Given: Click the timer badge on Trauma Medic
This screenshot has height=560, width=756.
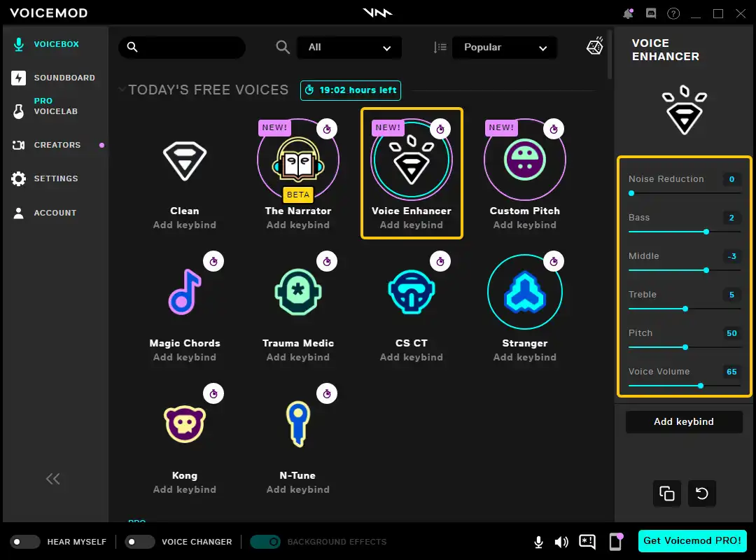Looking at the screenshot, I should tap(327, 261).
